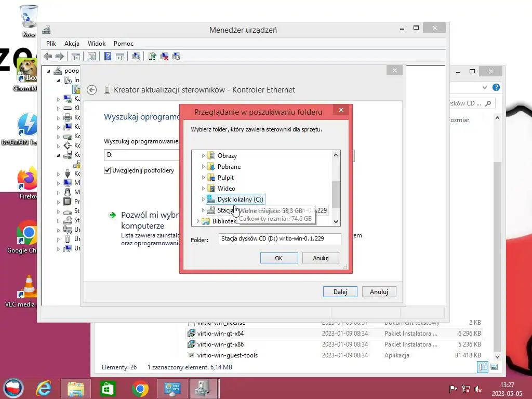Screen dimensions: 532x399
Task: Click 'Pozwól mi wybrać' option link
Action: coord(150,220)
